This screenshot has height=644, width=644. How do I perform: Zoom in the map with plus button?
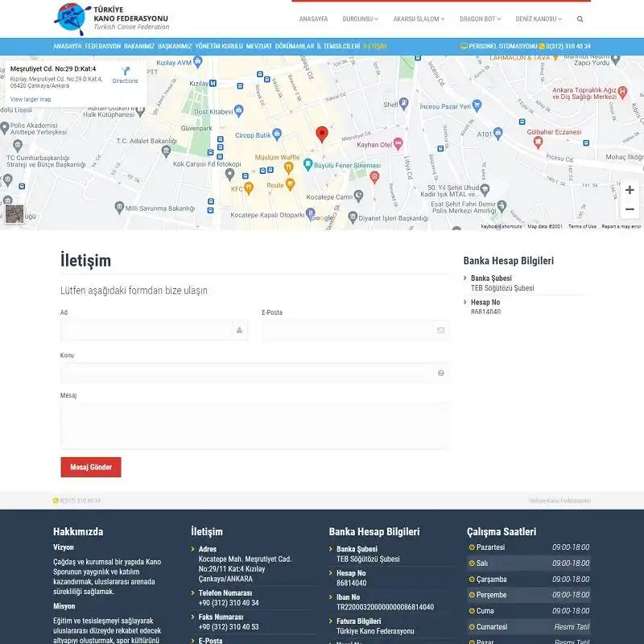630,190
